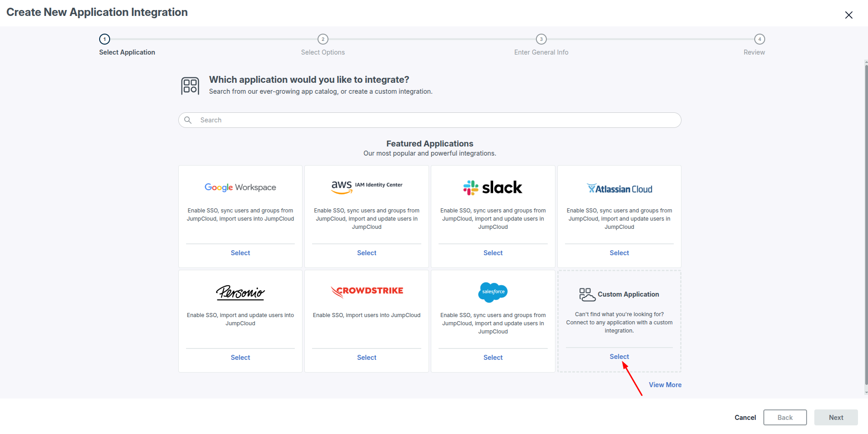The width and height of the screenshot is (868, 434).
Task: Go to step 4 Review
Action: [x=760, y=39]
